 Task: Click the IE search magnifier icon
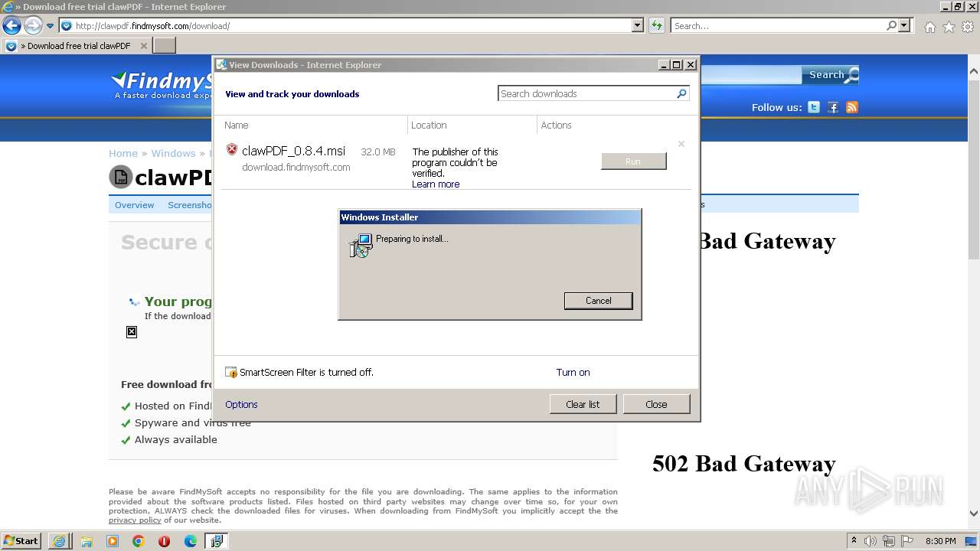[891, 25]
